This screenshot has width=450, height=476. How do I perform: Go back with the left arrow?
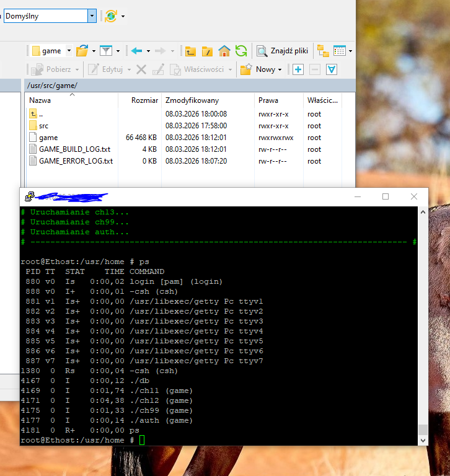pyautogui.click(x=136, y=51)
